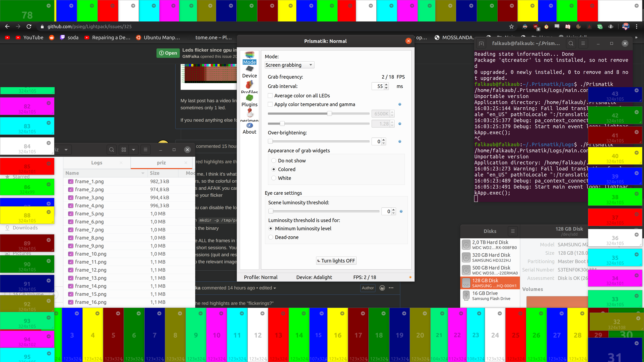Image resolution: width=644 pixels, height=362 pixels.
Task: Click the hamburger menu in Disks panel
Action: [513, 231]
